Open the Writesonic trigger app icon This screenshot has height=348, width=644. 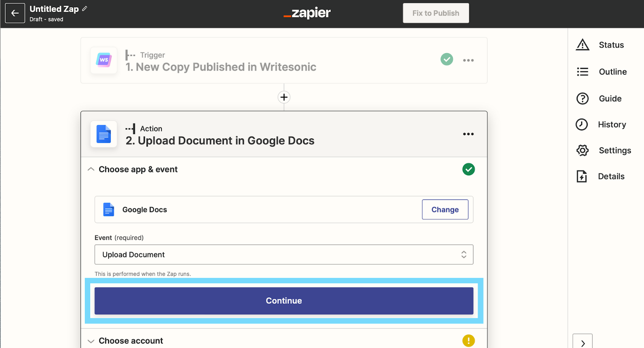pyautogui.click(x=104, y=60)
